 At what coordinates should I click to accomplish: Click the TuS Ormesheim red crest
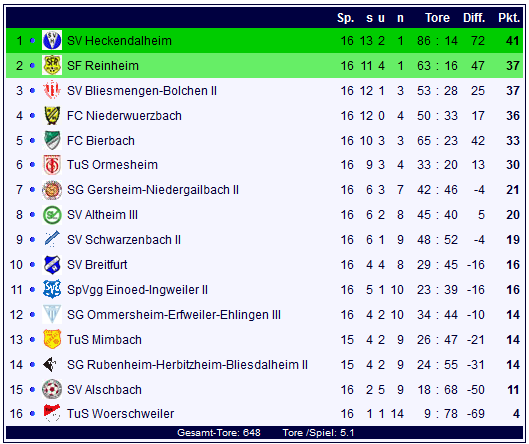[x=52, y=165]
